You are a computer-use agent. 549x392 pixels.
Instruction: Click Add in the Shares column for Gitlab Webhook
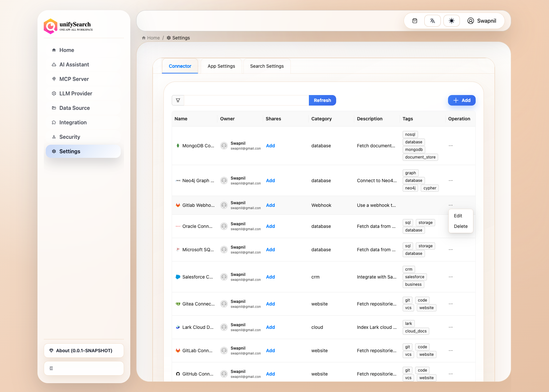pyautogui.click(x=270, y=205)
